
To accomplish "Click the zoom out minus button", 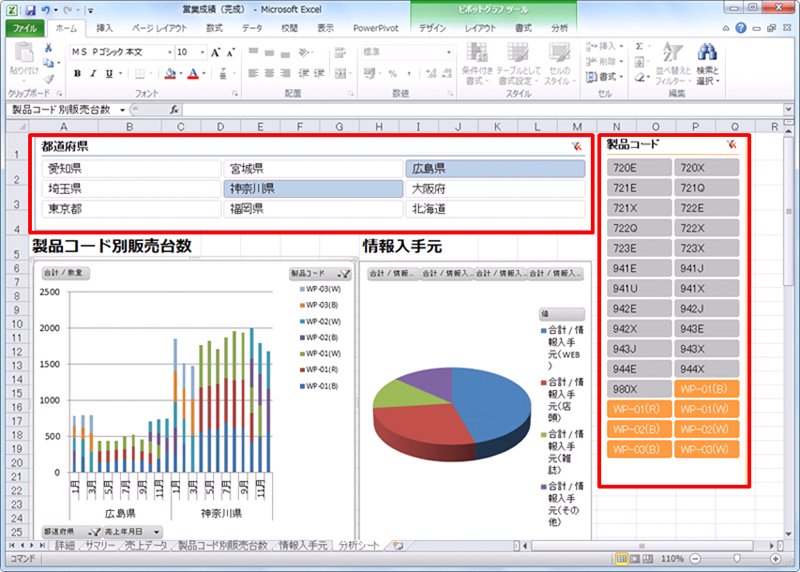I will 695,559.
